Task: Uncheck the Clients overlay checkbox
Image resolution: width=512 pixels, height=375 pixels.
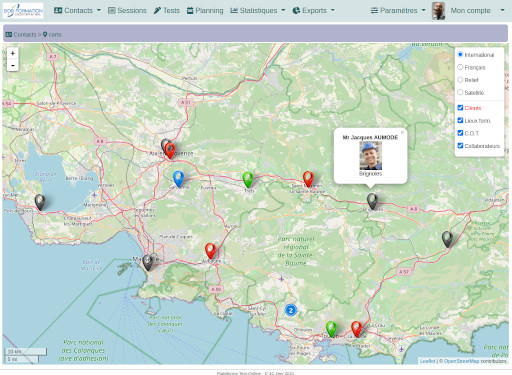Action: coord(460,108)
